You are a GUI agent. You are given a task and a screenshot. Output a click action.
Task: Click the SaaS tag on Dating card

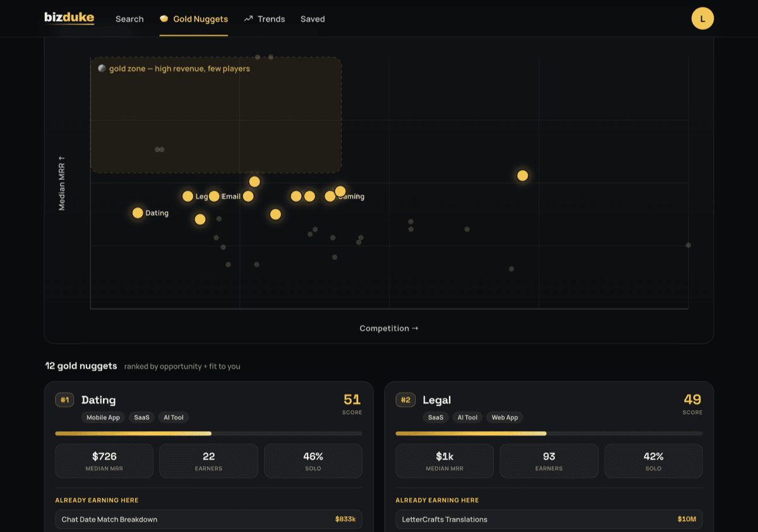[x=141, y=417]
